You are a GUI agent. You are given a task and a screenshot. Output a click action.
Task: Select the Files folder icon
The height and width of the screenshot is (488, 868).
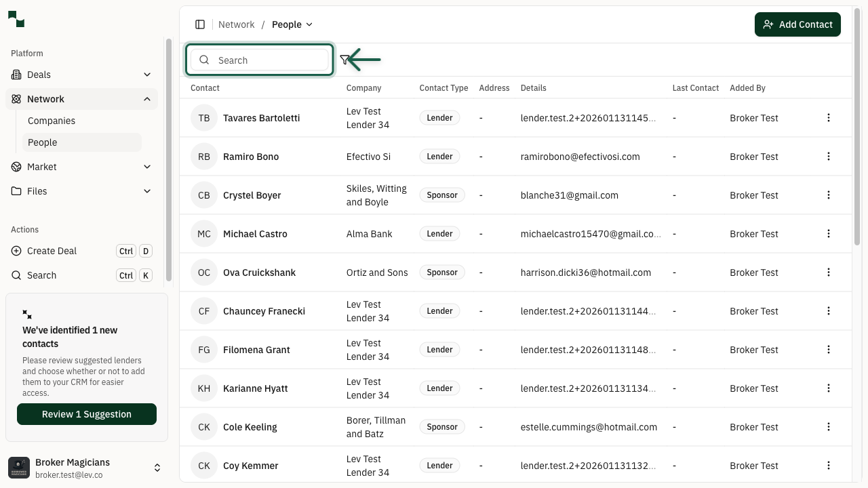(x=15, y=191)
